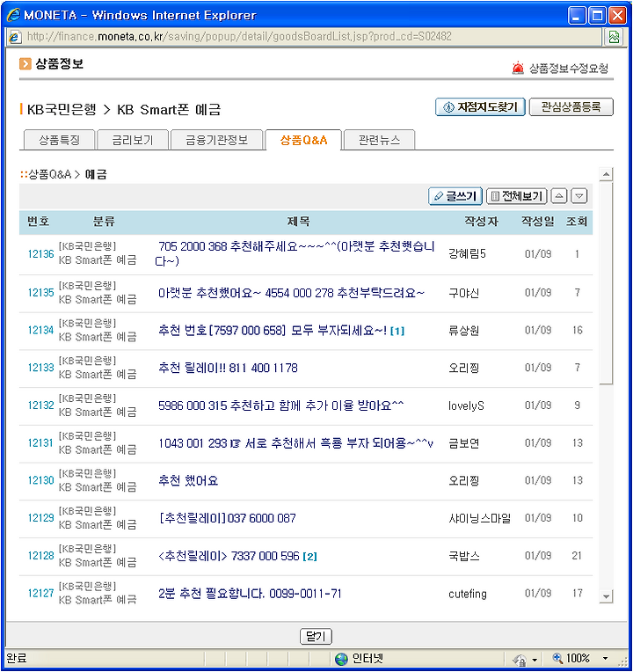Click the siren icon beside 상품정보수정요청
The image size is (633, 672).
tap(518, 68)
